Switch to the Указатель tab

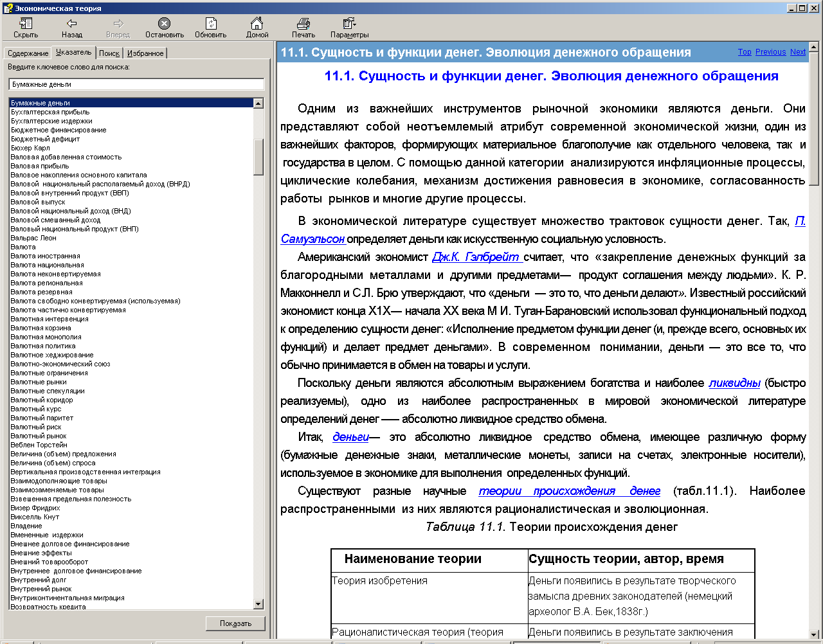74,52
